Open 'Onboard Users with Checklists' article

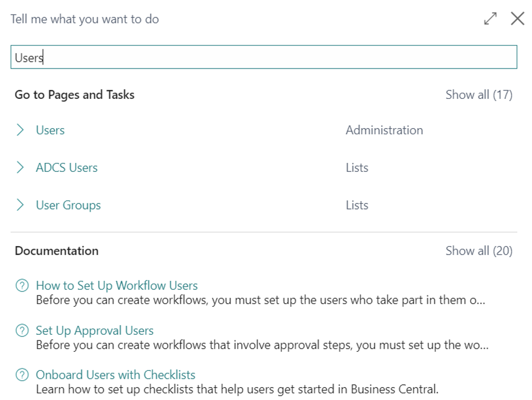(116, 375)
